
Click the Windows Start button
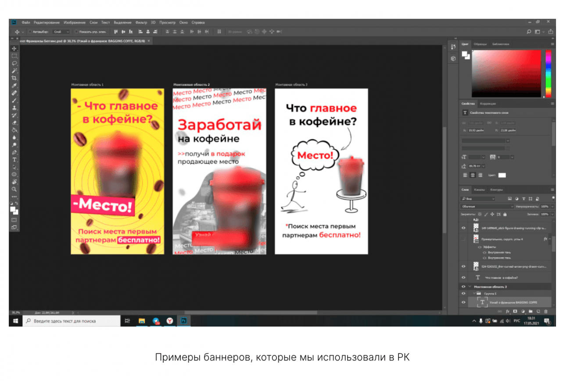pyautogui.click(x=15, y=321)
